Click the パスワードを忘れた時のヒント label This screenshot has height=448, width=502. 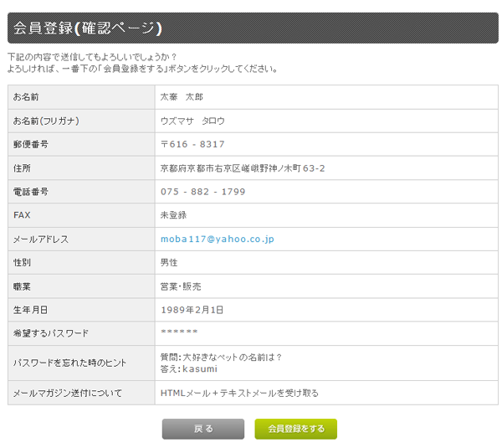click(69, 363)
